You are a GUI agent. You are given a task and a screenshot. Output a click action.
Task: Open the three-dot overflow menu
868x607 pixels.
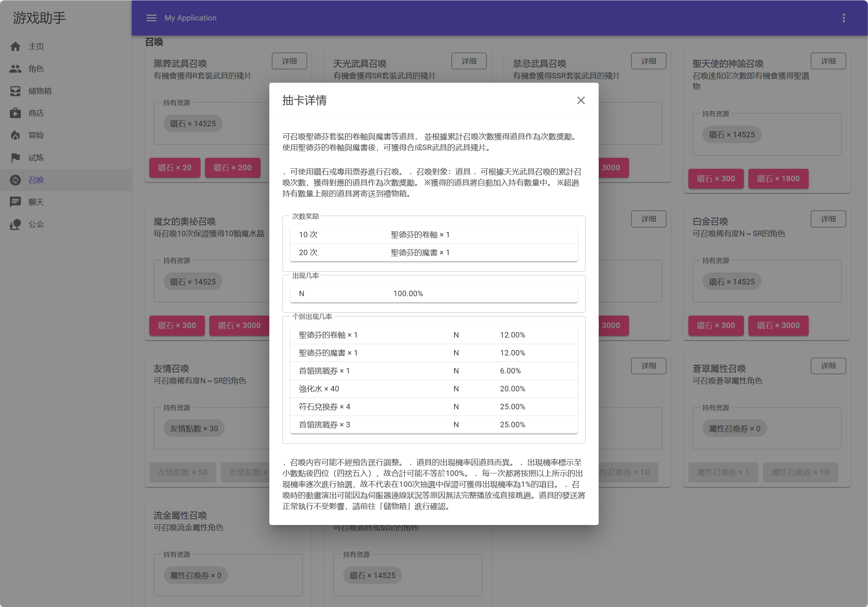(x=843, y=18)
